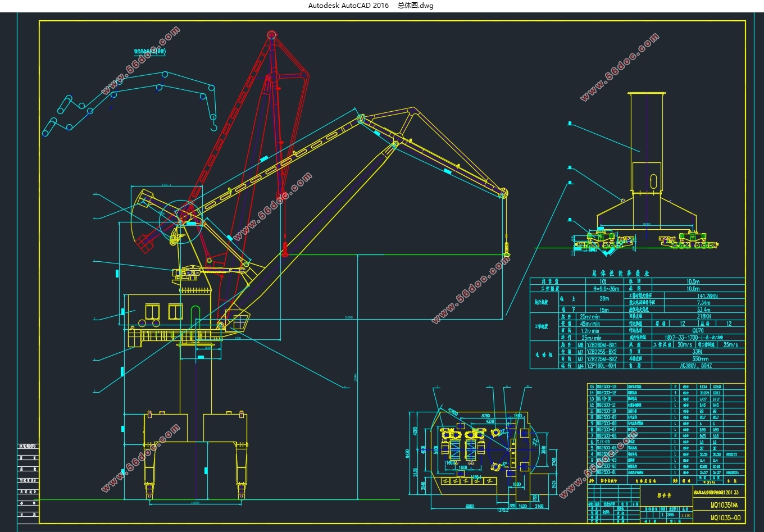This screenshot has width=764, height=532.
Task: Select the 336t self-weight table cell
Action: click(x=699, y=351)
